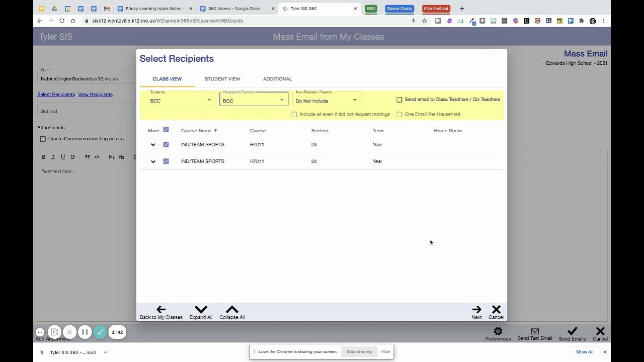Click View Recipients link
Screen dimensions: 644x362
95,95
